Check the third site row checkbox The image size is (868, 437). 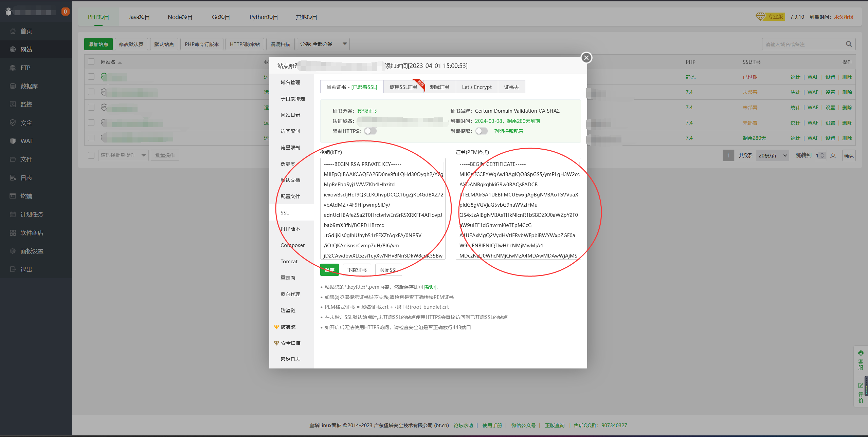point(91,107)
